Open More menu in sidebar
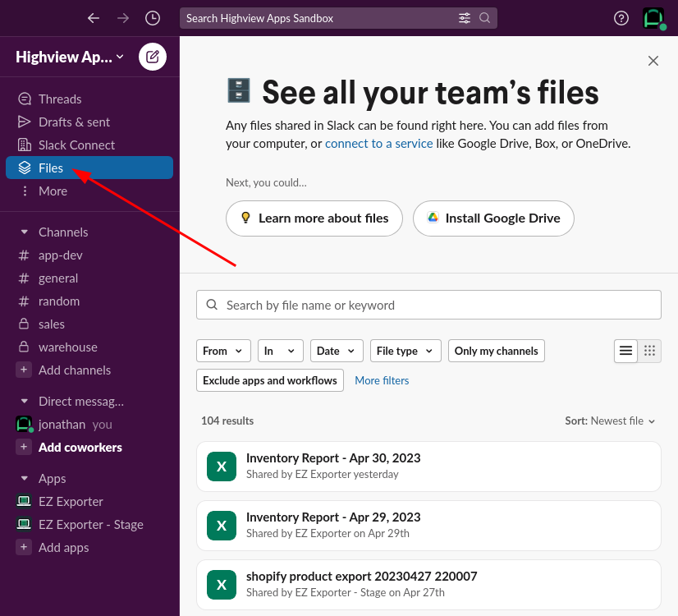 point(89,191)
